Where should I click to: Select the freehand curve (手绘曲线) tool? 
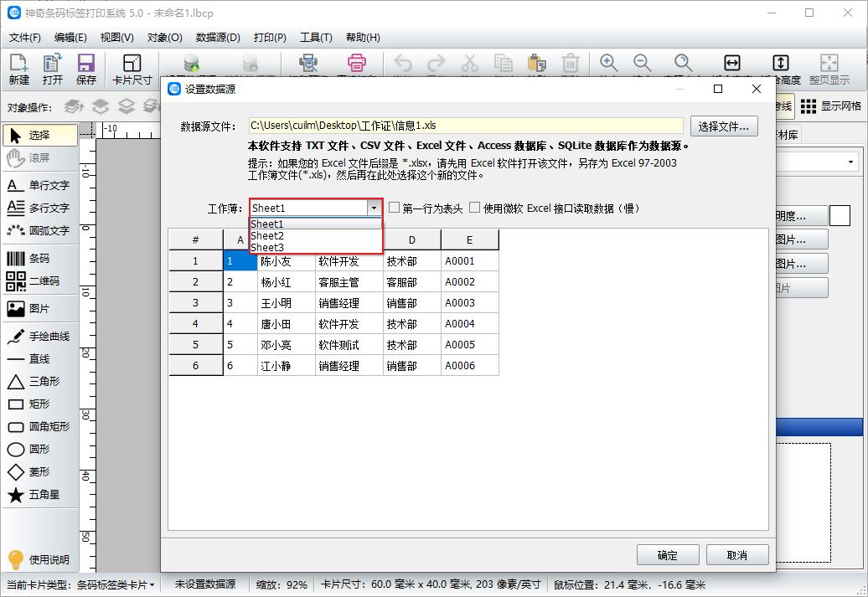point(39,337)
